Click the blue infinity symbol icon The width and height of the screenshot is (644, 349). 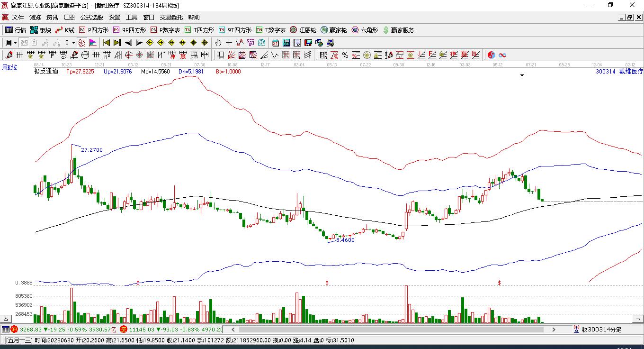(x=502, y=55)
